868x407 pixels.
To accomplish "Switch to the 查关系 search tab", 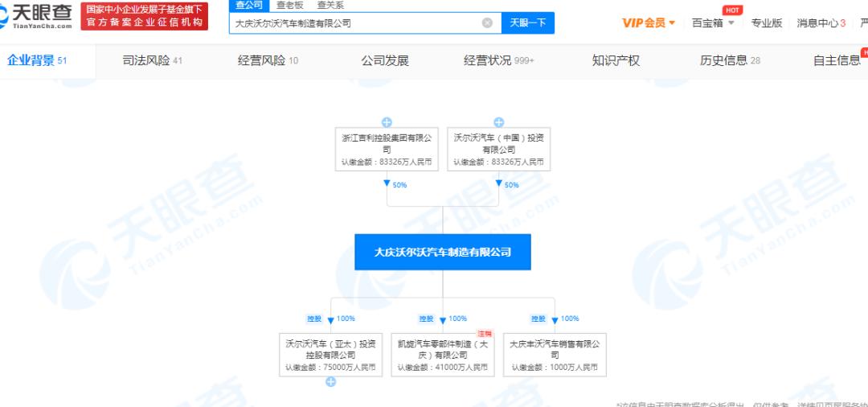I will (330, 6).
